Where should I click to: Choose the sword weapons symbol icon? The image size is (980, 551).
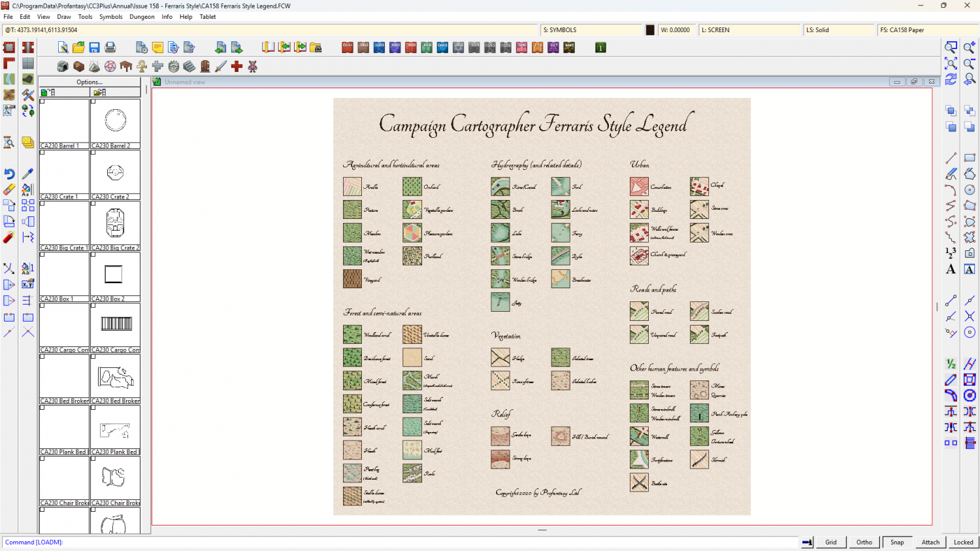221,67
